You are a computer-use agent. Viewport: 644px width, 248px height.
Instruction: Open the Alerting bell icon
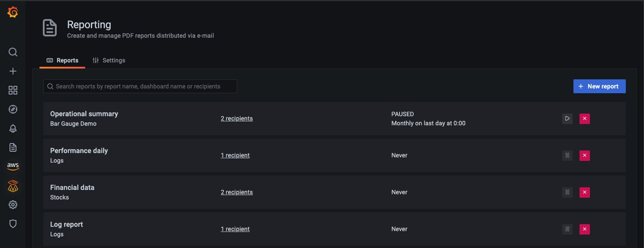coord(13,128)
